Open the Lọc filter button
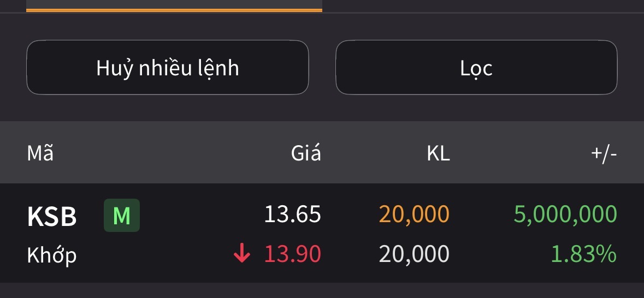The image size is (644, 298). [x=476, y=67]
